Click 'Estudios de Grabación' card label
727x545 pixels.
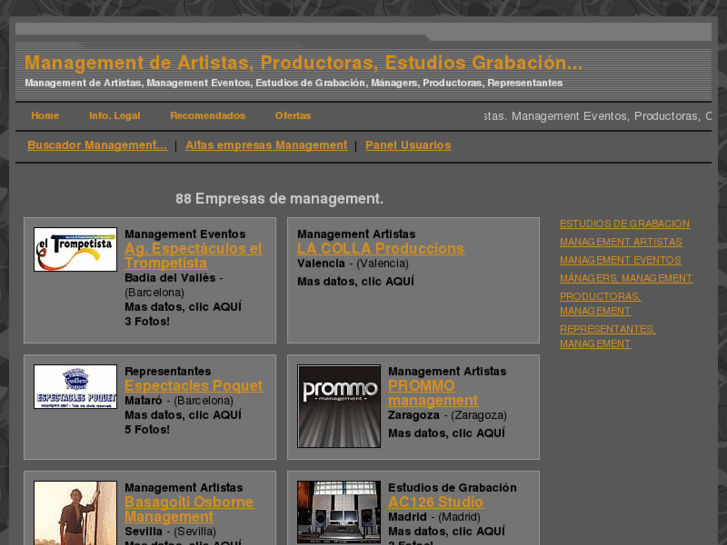coord(453,488)
